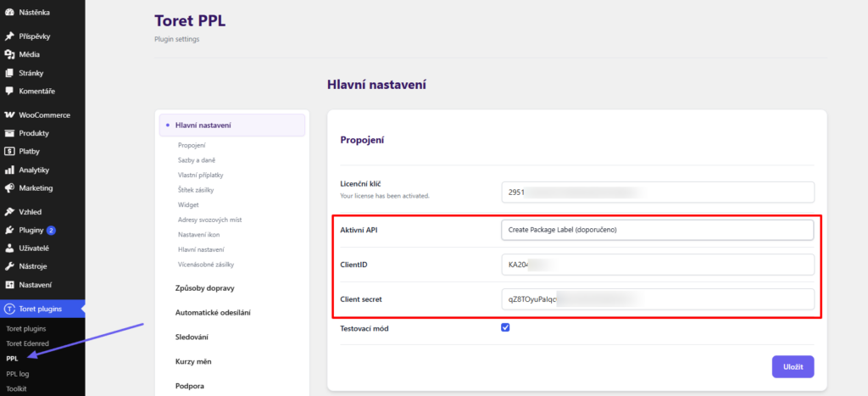The image size is (868, 396).
Task: Click the Nástroje wrench icon
Action: [8, 266]
